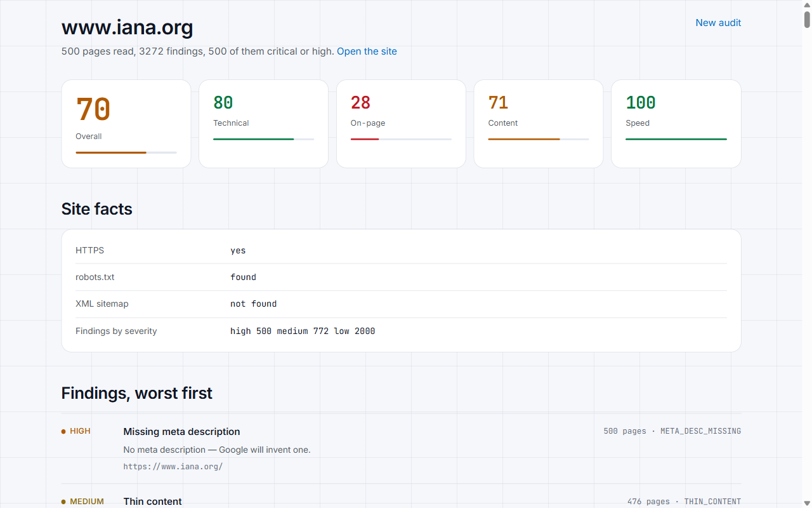812x508 pixels.
Task: Click the "Thin content" finding title
Action: pos(153,502)
